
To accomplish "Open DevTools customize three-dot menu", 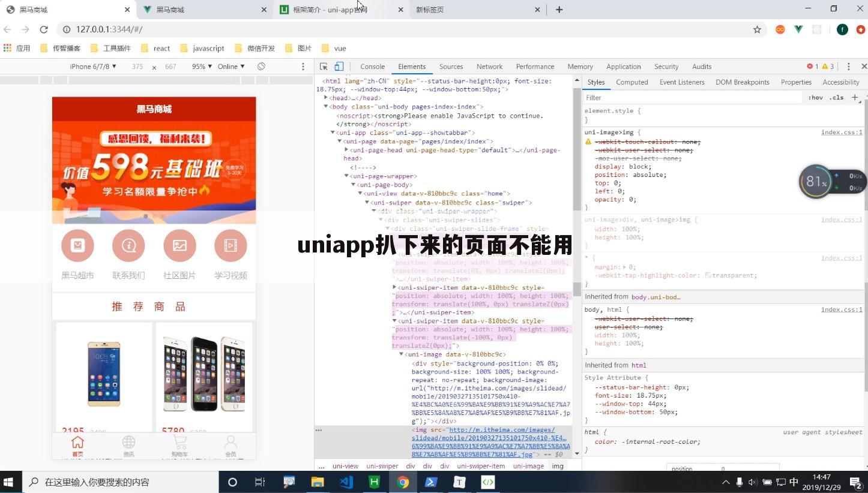I will coord(848,67).
